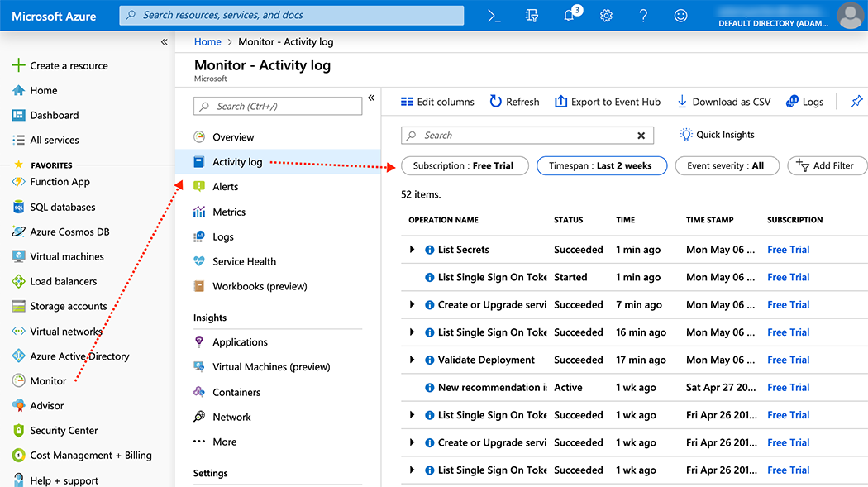Open Subscription : Free Trial filter
Image resolution: width=868 pixels, height=487 pixels.
(x=465, y=165)
